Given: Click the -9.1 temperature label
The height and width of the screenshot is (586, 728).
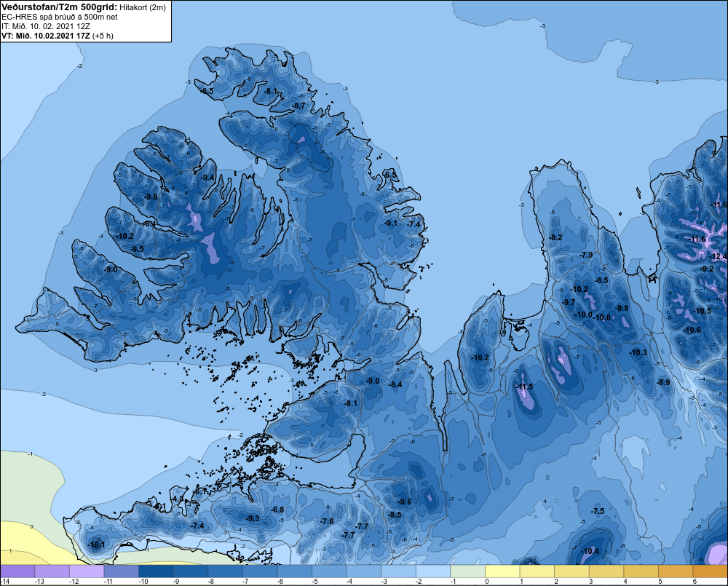Looking at the screenshot, I should pos(391,223).
